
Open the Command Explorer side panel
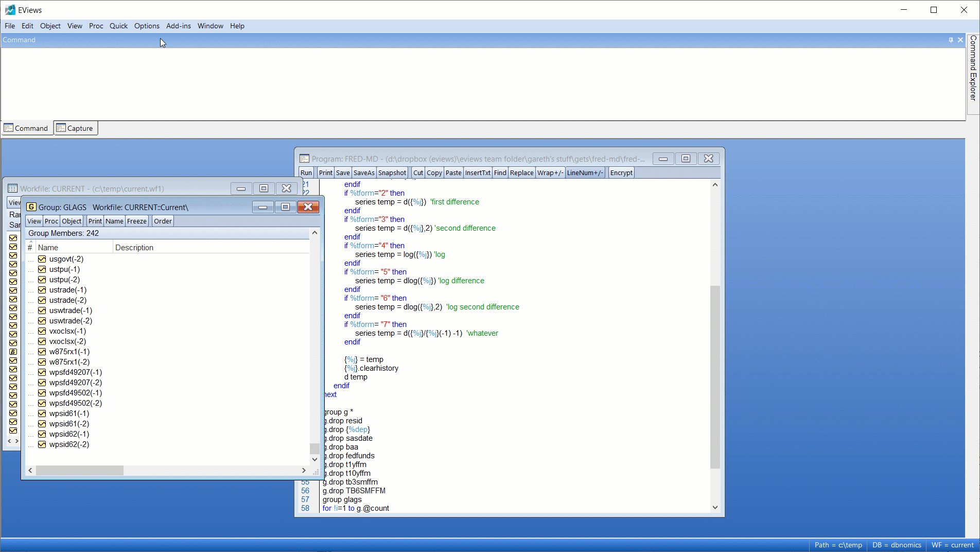tap(973, 68)
